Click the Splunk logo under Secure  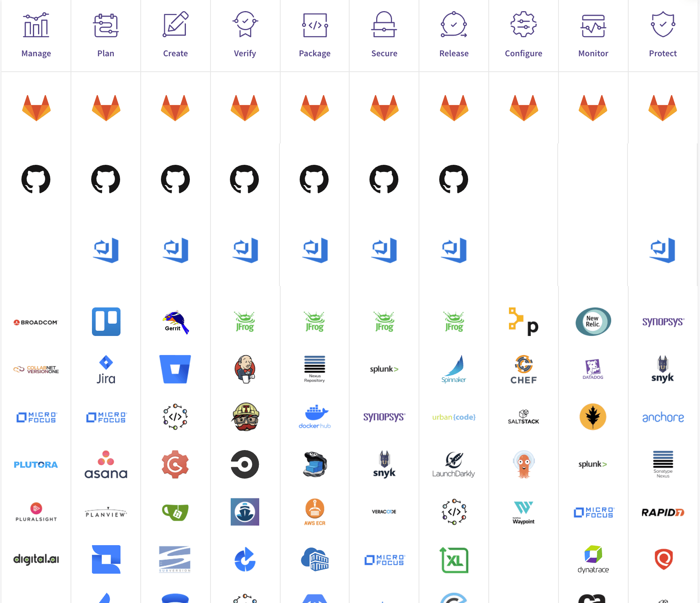[384, 369]
